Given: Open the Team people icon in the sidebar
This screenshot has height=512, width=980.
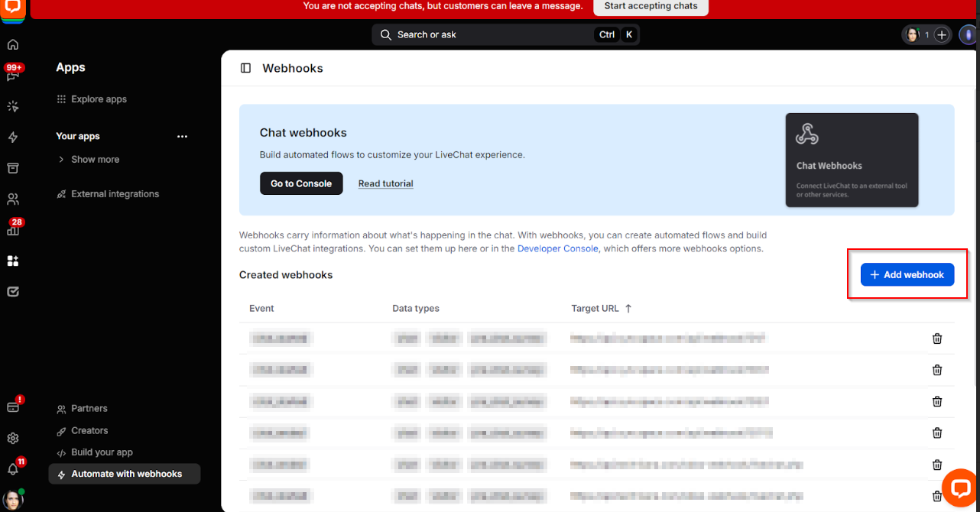Looking at the screenshot, I should tap(13, 199).
